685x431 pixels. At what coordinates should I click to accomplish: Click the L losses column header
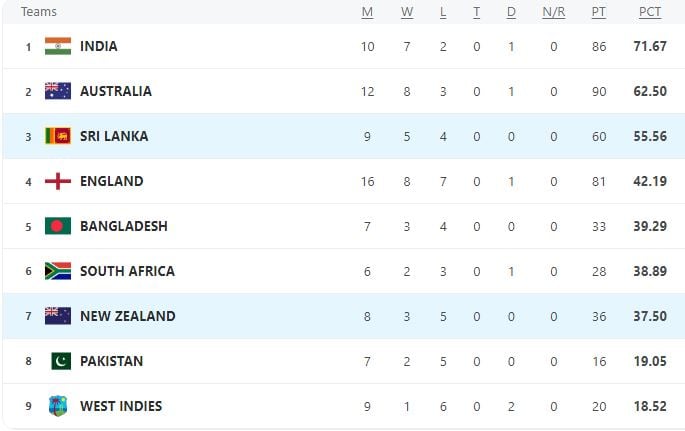click(443, 12)
